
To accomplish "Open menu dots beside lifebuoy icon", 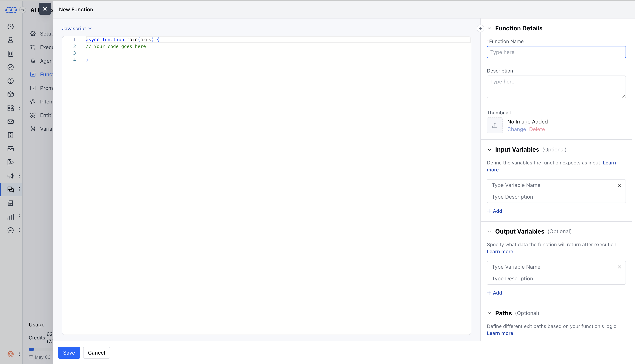I will click(x=19, y=354).
